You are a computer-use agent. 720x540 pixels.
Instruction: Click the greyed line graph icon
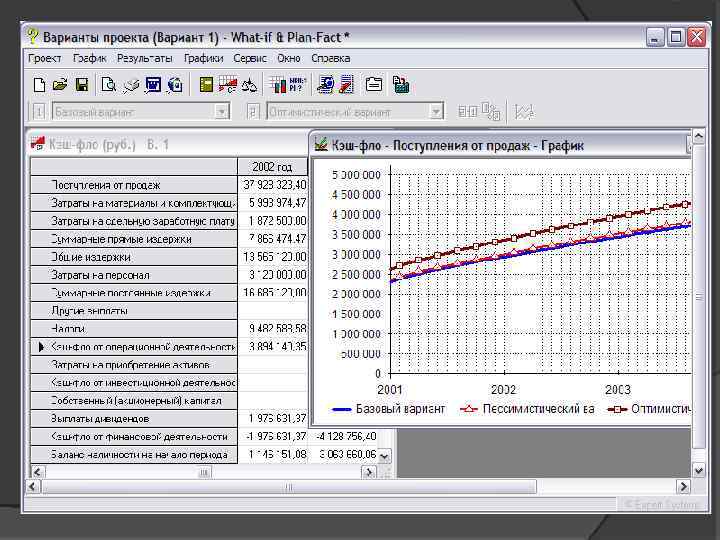click(x=524, y=112)
